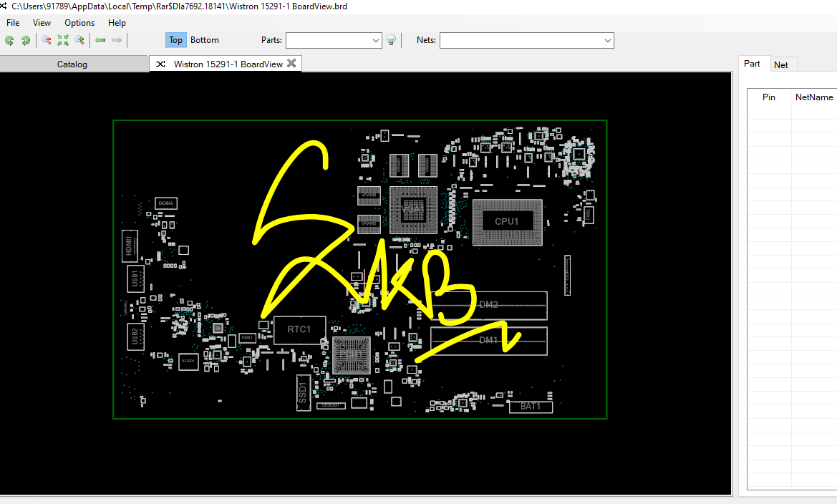Click the NetName column header
Image resolution: width=837 pixels, height=504 pixels.
click(x=814, y=97)
